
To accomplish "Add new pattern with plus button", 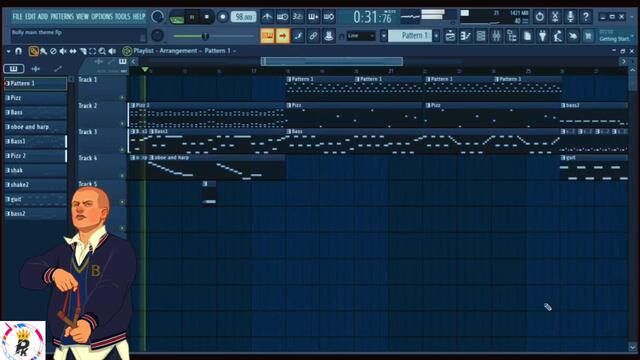I will pyautogui.click(x=436, y=36).
